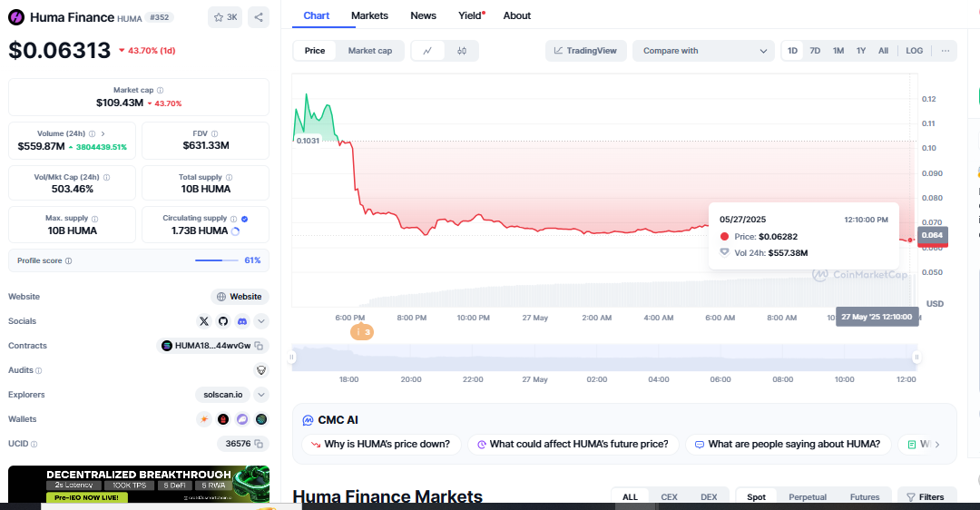Viewport: 980px width, 510px height.
Task: Click the Profile score progress bar
Action: [217, 260]
